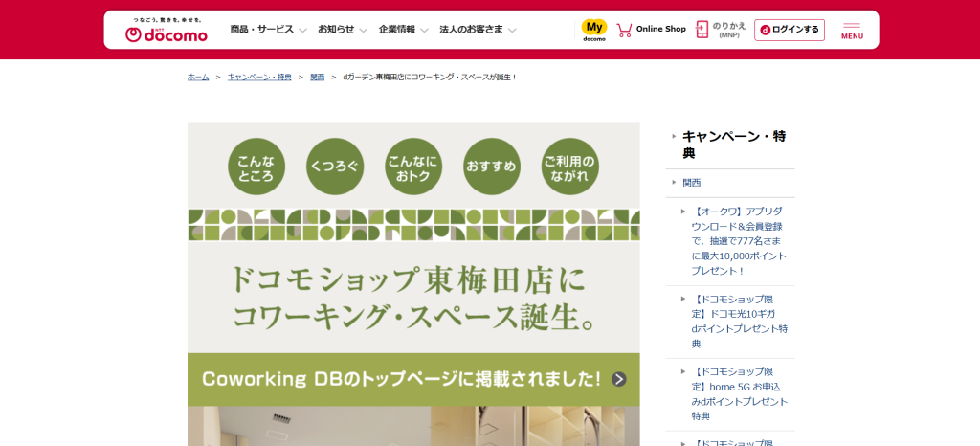This screenshot has height=446, width=980.
Task: Jump to ご利用のながれ circle
Action: [x=570, y=167]
